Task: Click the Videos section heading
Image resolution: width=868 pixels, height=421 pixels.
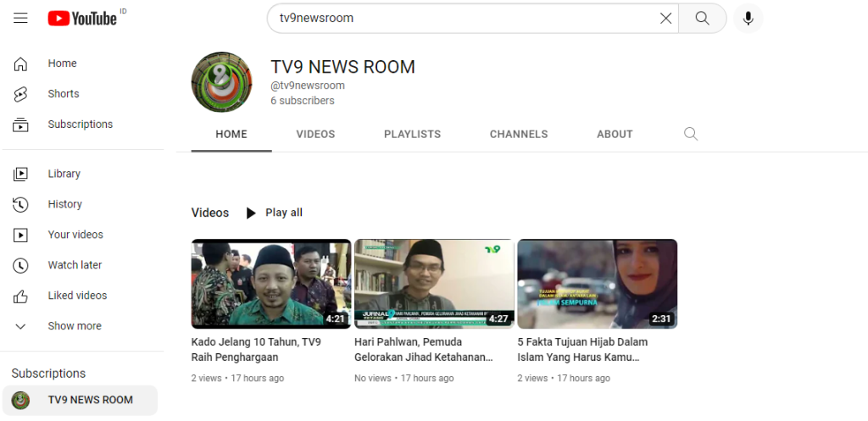Action: pyautogui.click(x=210, y=213)
